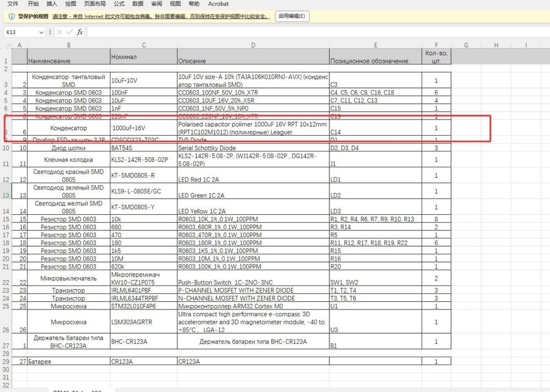Image resolution: width=550 pixels, height=392 pixels.
Task: Select the cell Батарея
Action: 68,361
